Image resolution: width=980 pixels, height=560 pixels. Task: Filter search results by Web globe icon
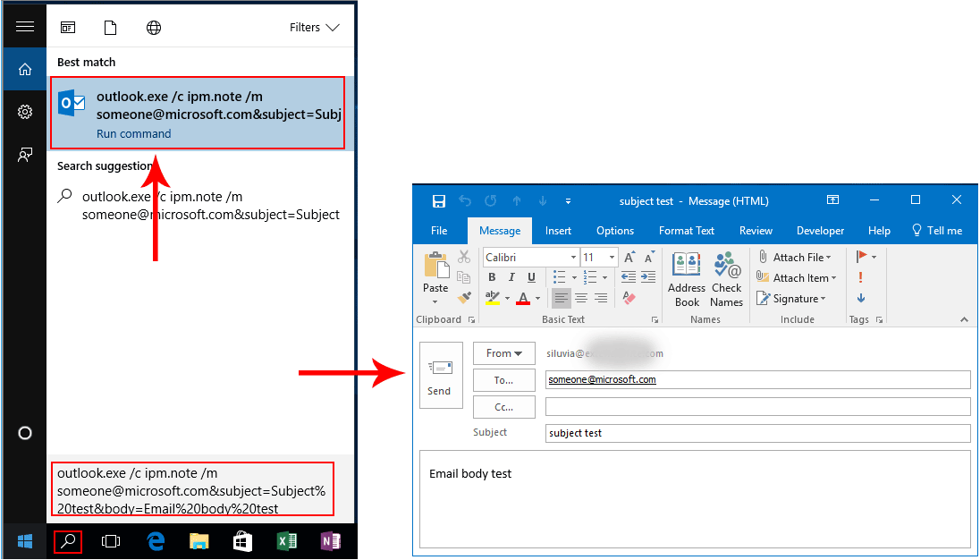point(154,28)
